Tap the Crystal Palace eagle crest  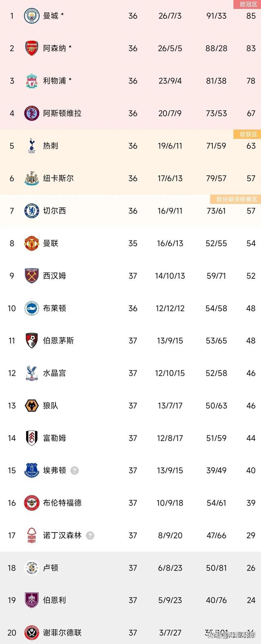31,373
